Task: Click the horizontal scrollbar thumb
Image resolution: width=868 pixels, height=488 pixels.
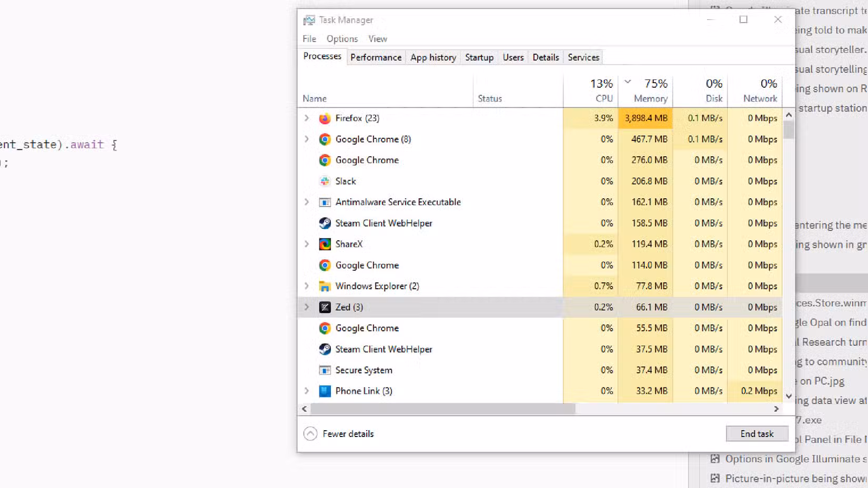Action: 443,409
